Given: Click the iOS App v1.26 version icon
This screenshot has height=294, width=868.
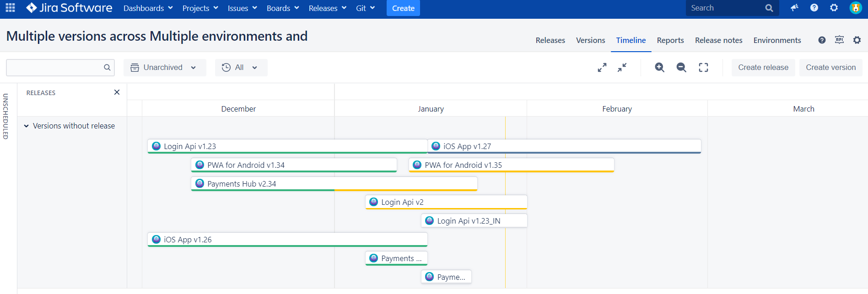Looking at the screenshot, I should pos(156,239).
